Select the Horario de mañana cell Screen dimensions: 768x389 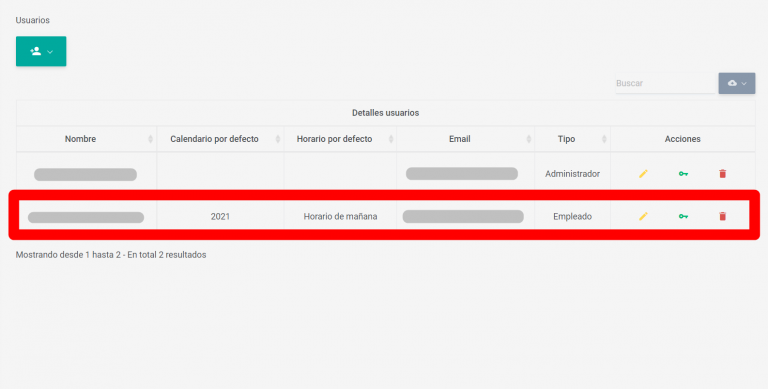point(340,216)
